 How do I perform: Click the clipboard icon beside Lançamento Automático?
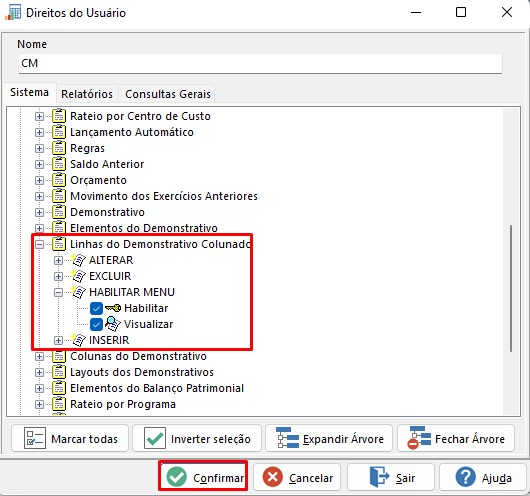[59, 132]
